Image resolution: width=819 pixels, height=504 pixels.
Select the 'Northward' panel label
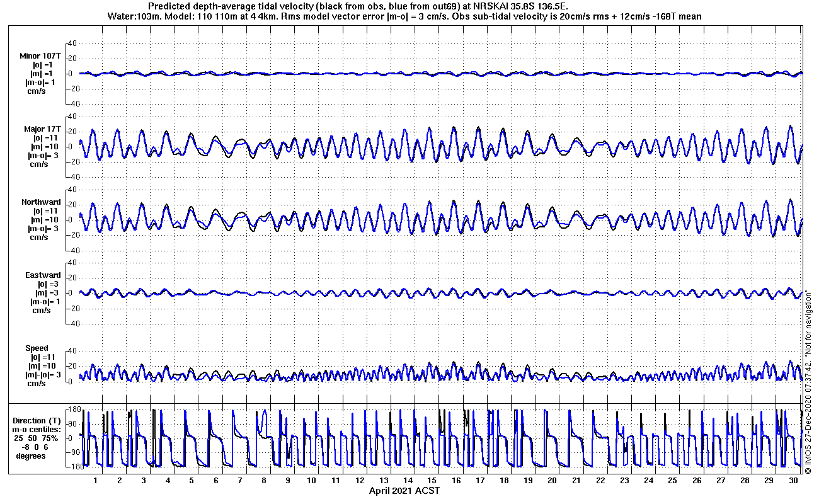click(x=41, y=202)
